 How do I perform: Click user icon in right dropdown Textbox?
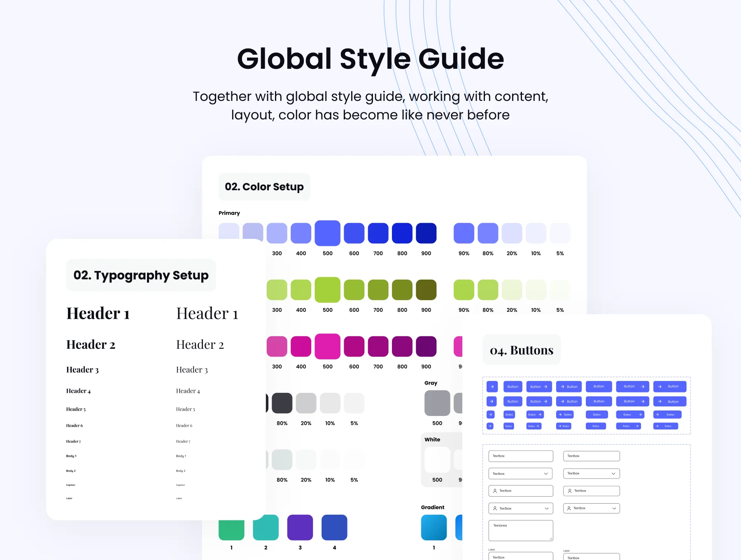coord(569,508)
